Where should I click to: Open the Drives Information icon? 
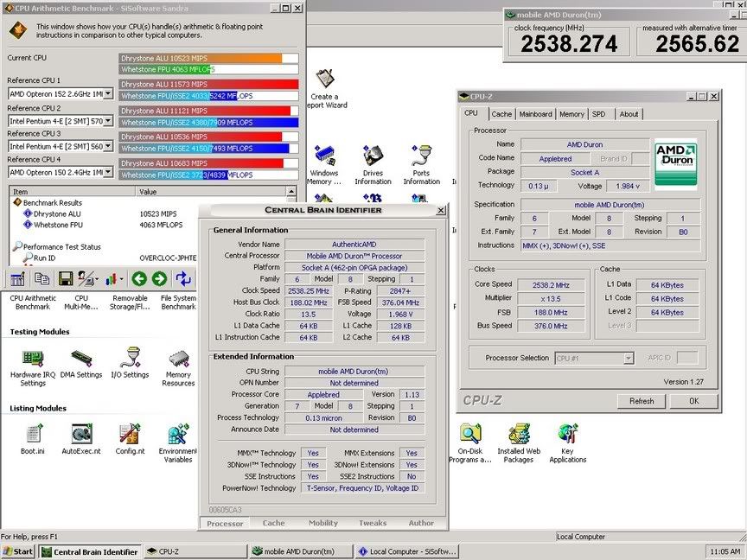(x=373, y=165)
